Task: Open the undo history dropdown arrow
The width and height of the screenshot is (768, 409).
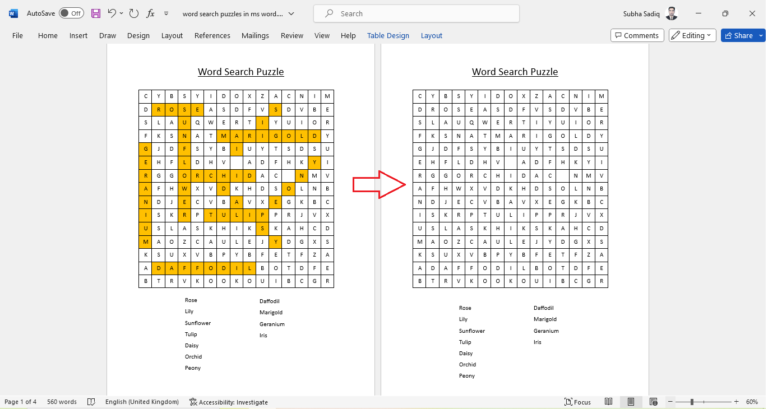Action: click(x=121, y=14)
